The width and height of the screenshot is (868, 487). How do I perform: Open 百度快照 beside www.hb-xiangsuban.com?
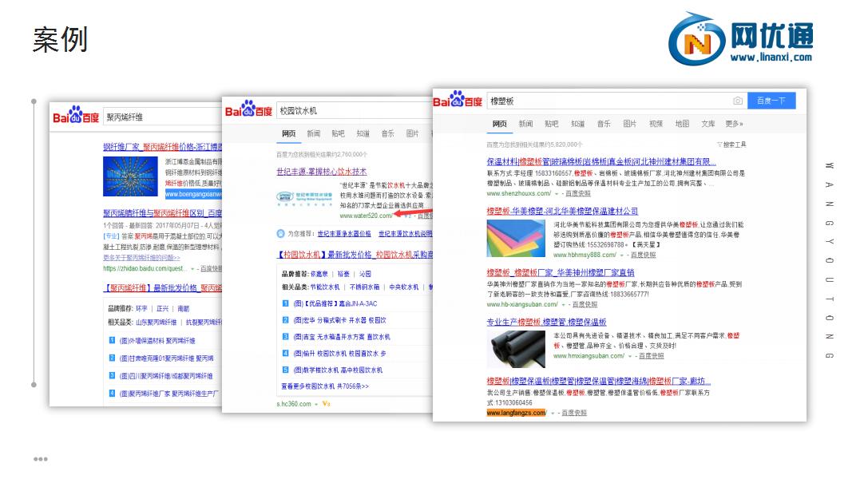(585, 304)
